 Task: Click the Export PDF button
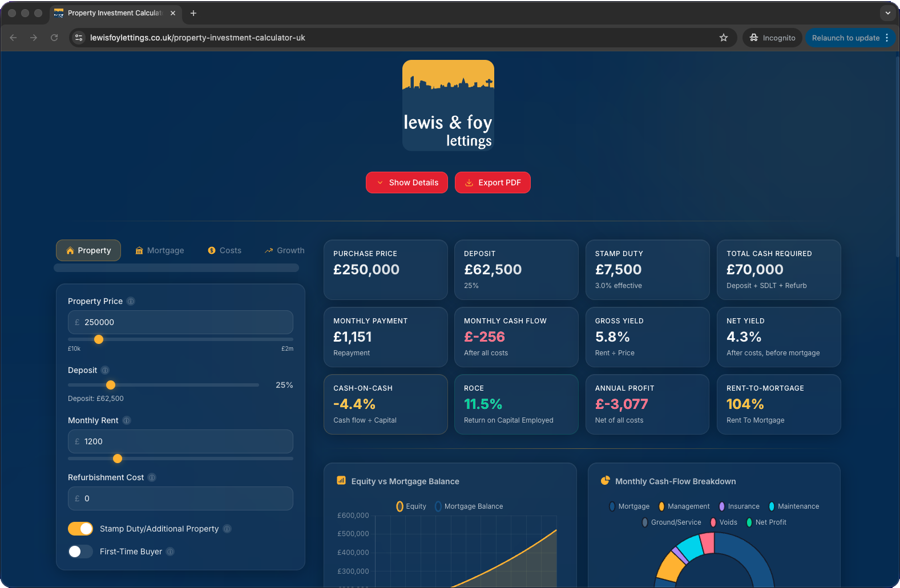(493, 183)
